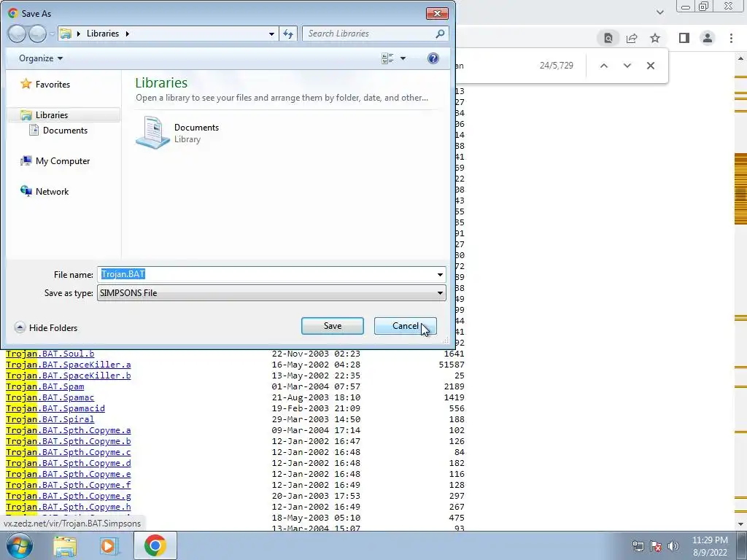Select Favorites in the navigation pane
Image resolution: width=747 pixels, height=560 pixels.
pyautogui.click(x=53, y=85)
